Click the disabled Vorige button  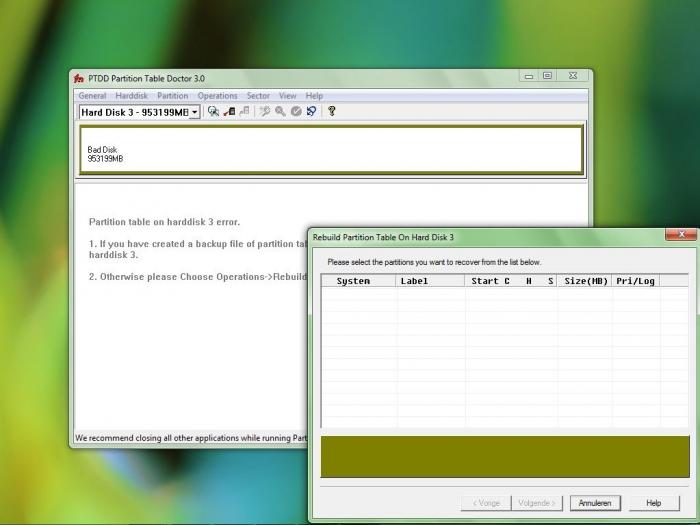click(x=486, y=503)
